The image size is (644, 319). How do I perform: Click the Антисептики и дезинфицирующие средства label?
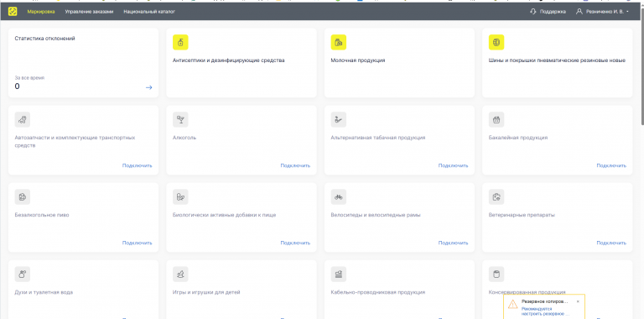(x=229, y=60)
